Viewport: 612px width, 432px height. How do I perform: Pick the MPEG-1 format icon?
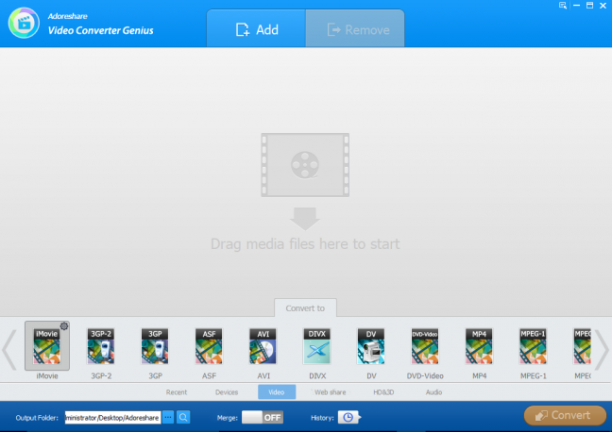pyautogui.click(x=533, y=346)
